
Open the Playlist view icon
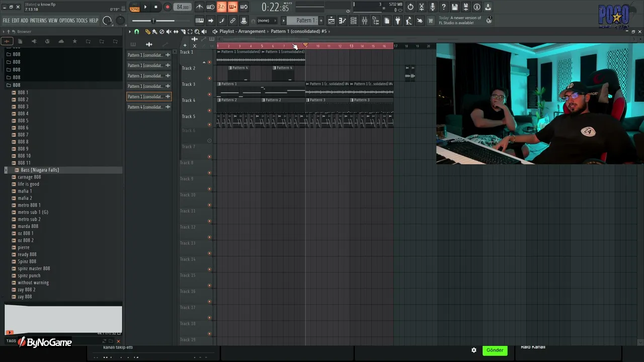[331, 21]
